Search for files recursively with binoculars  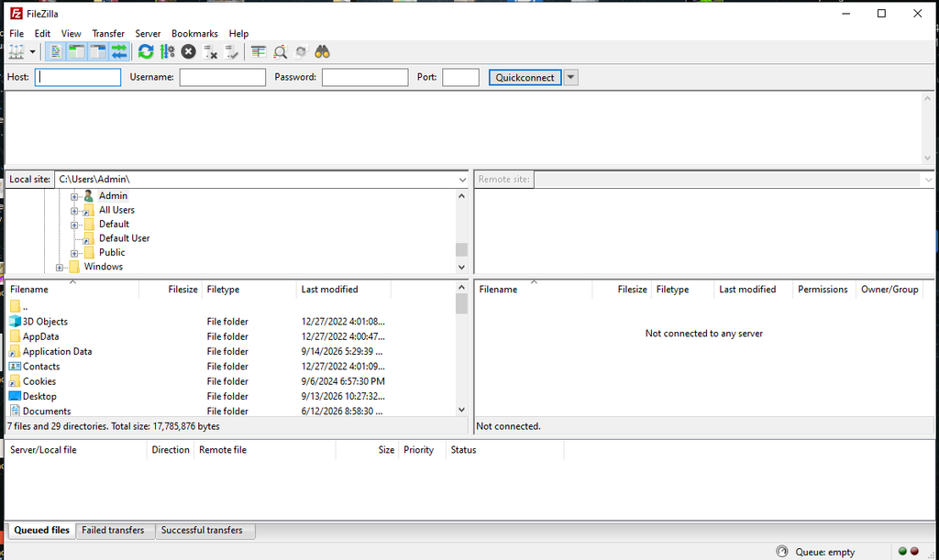pos(322,52)
